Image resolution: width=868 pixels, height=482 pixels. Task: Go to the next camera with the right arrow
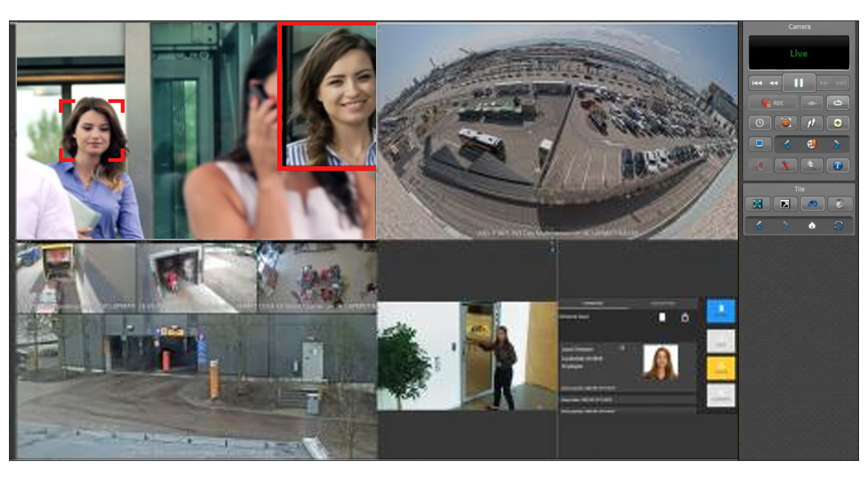pos(837,144)
